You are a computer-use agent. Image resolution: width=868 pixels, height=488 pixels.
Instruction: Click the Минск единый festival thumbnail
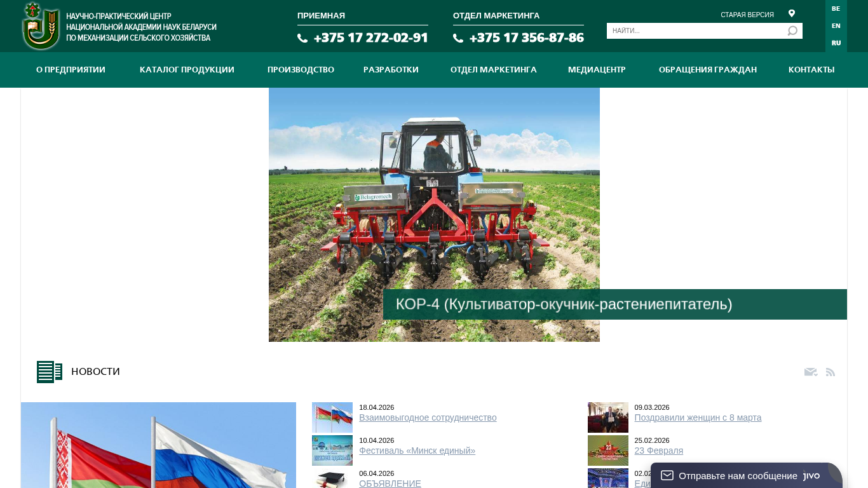click(332, 451)
